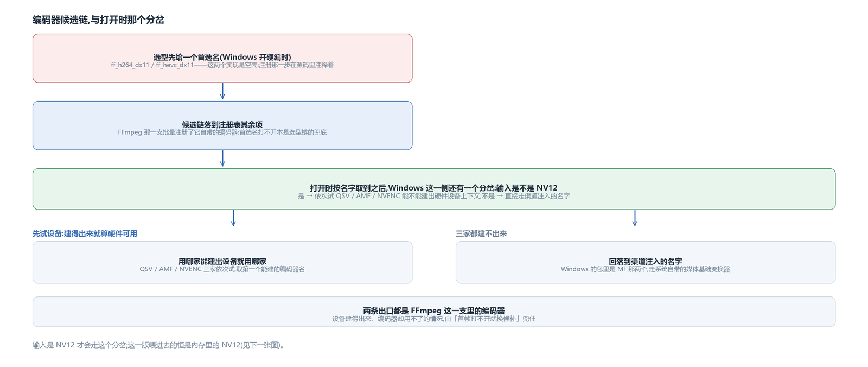Click subtitle 依次试 QSV / AMF / NVENC 能不能建出硬件设备
The image size is (868, 367).
coord(434,196)
